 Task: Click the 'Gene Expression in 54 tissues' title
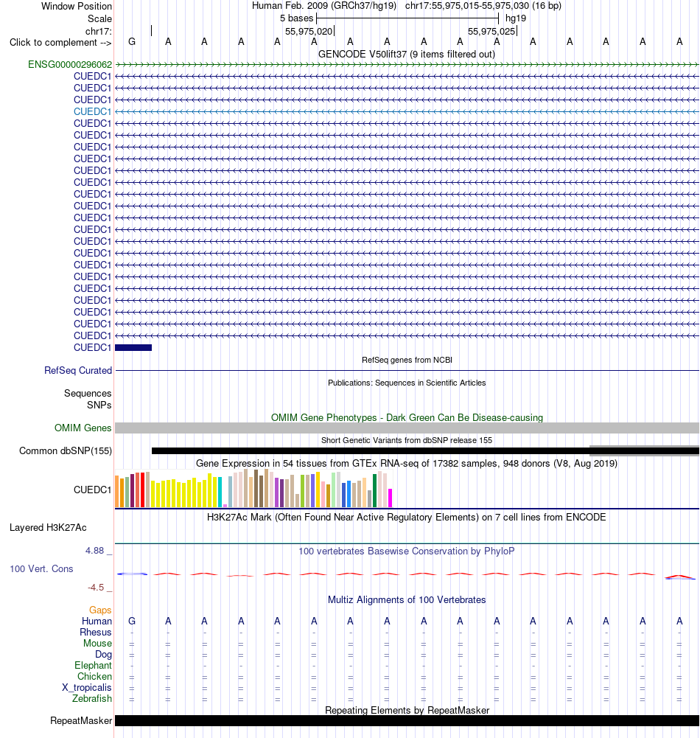coord(407,463)
